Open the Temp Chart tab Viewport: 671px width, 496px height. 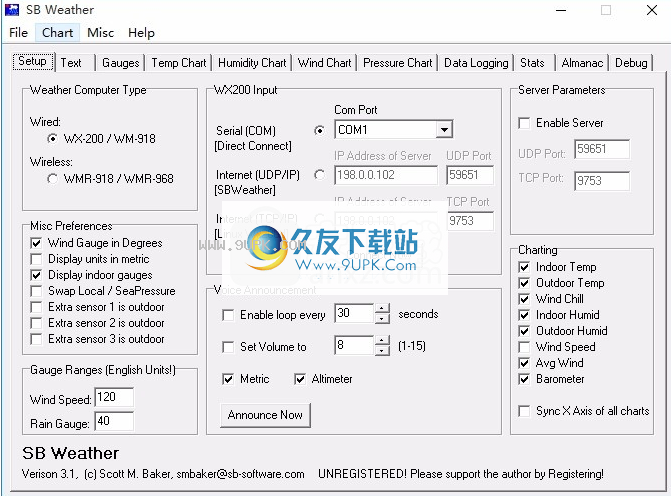click(x=179, y=63)
